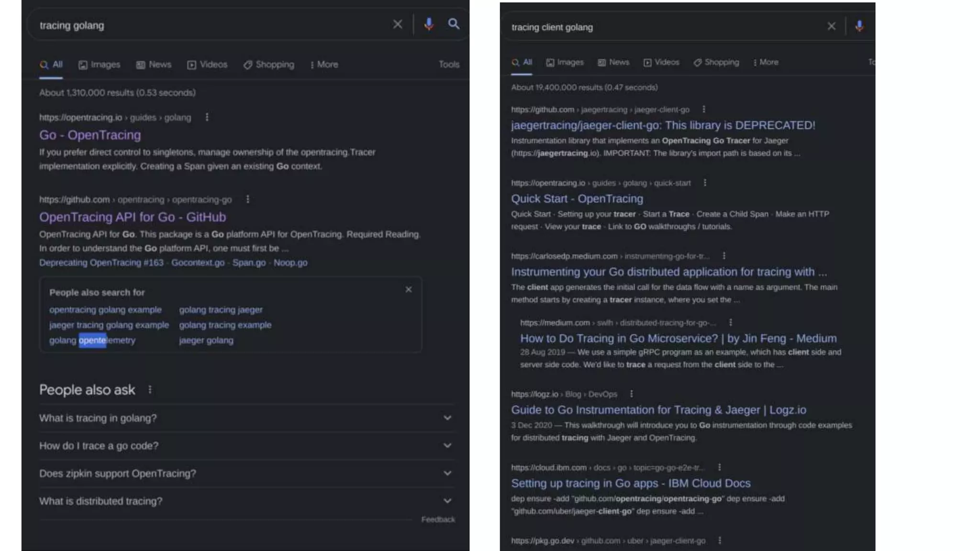This screenshot has width=980, height=551.
Task: Open 'Quick Start - OpenTracing' result link
Action: pyautogui.click(x=577, y=198)
